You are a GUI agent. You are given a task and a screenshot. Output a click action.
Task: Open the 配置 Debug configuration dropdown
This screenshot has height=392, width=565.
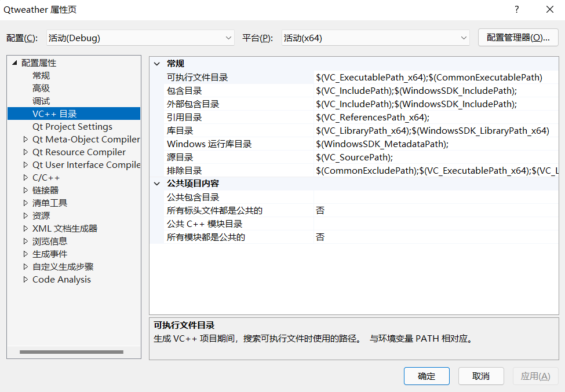coord(140,38)
